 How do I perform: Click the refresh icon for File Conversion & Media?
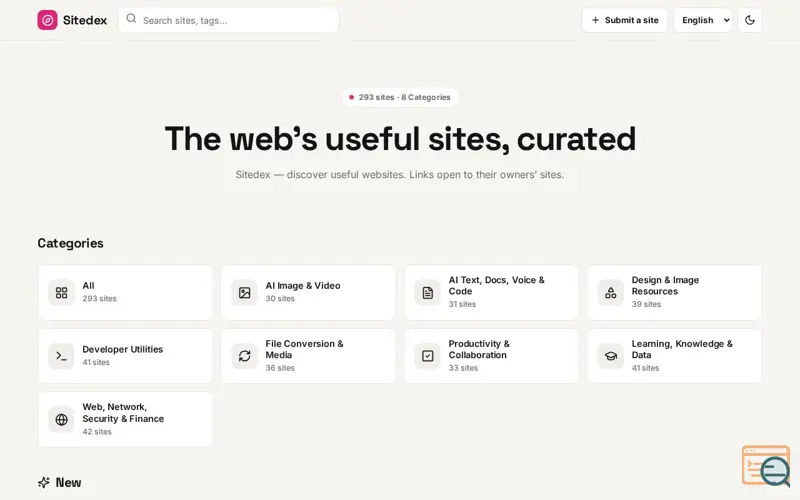pyautogui.click(x=244, y=356)
